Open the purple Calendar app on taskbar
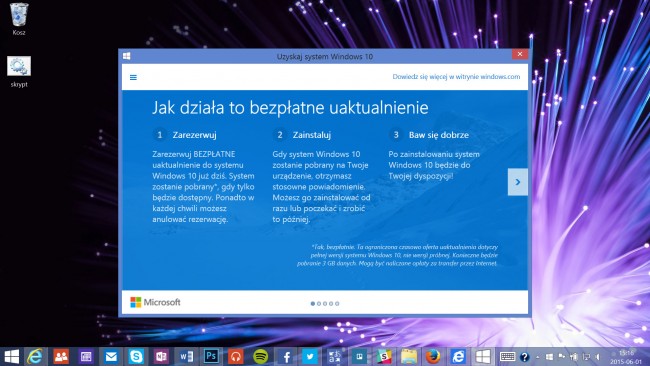The width and height of the screenshot is (650, 366). coord(86,356)
